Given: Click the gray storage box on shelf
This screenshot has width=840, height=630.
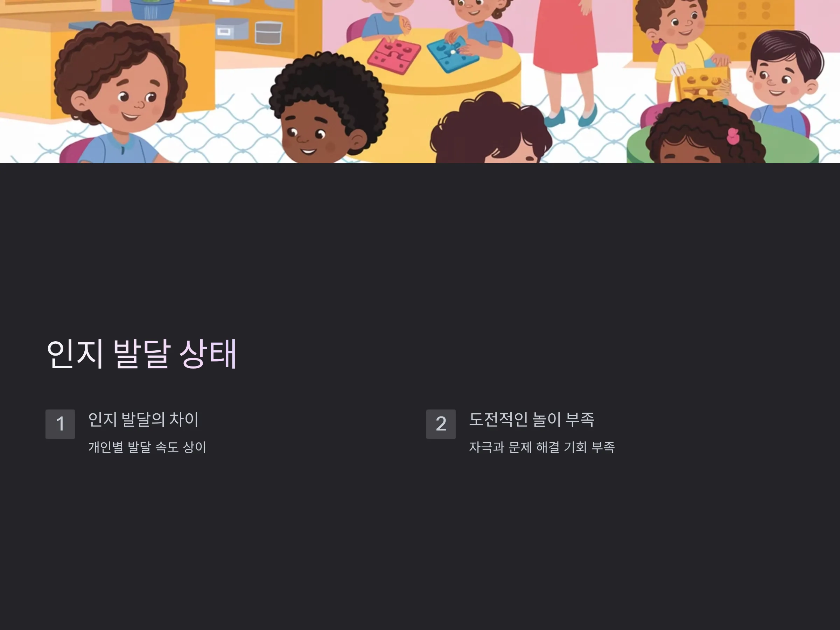Looking at the screenshot, I should point(268,33).
